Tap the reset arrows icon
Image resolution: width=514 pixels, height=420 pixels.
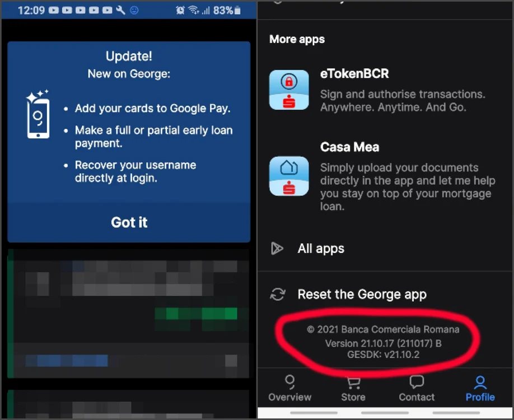[x=278, y=294]
